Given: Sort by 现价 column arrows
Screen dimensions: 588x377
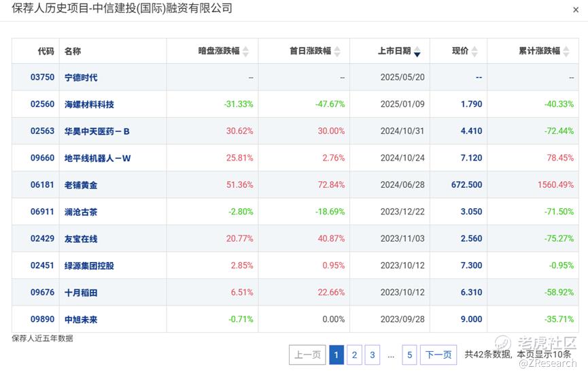Looking at the screenshot, I should pyautogui.click(x=474, y=51).
